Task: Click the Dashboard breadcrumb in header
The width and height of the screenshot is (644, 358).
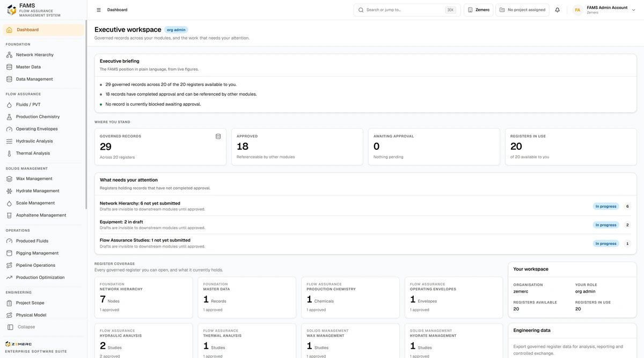Action: pyautogui.click(x=117, y=10)
